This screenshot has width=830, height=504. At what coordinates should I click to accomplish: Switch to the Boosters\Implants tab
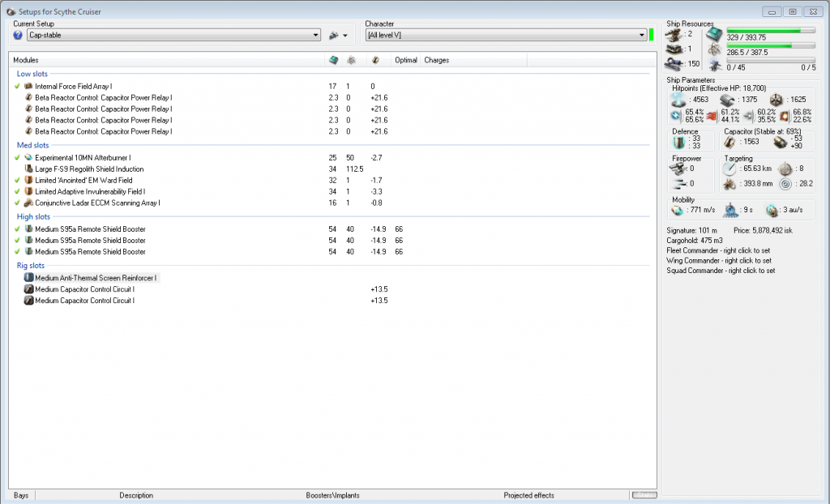tap(332, 495)
